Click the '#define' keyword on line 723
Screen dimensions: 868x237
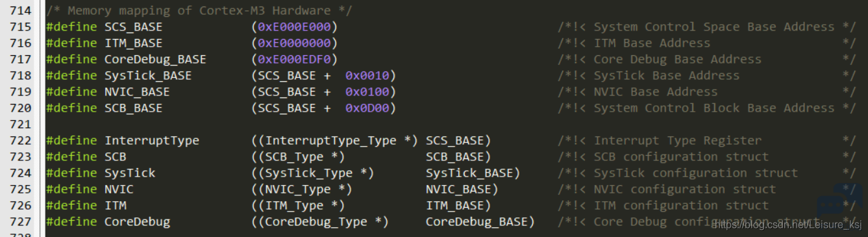click(x=72, y=156)
